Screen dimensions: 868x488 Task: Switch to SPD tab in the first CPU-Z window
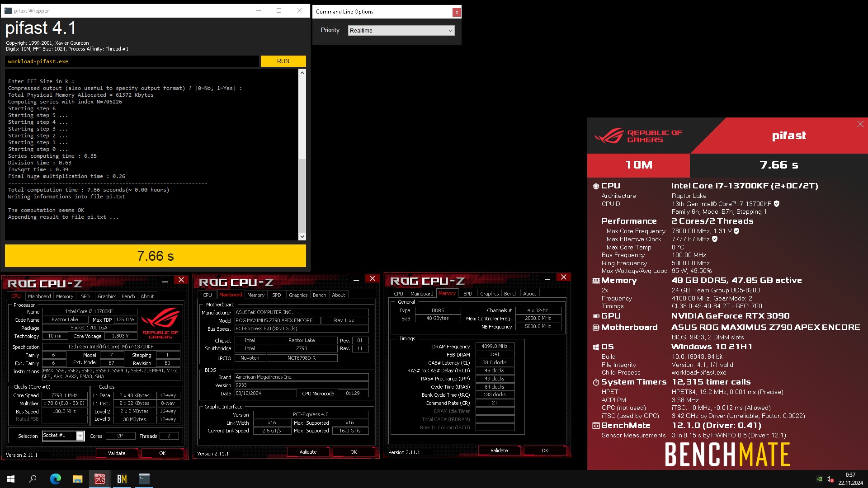(x=85, y=296)
